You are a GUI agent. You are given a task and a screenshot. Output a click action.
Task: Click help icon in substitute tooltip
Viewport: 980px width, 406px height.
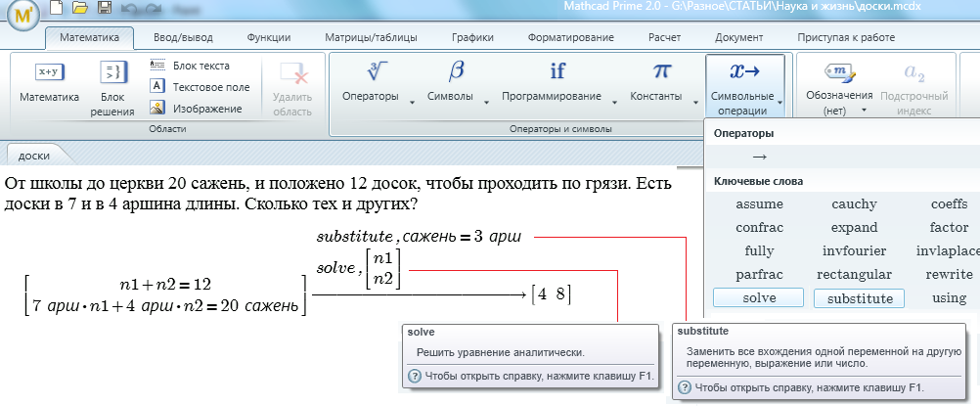pyautogui.click(x=685, y=387)
